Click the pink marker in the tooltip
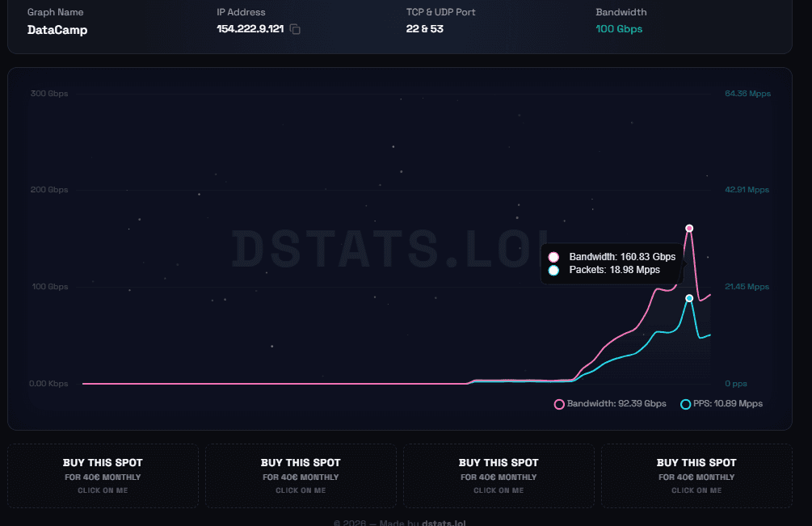This screenshot has width=812, height=526. click(553, 257)
